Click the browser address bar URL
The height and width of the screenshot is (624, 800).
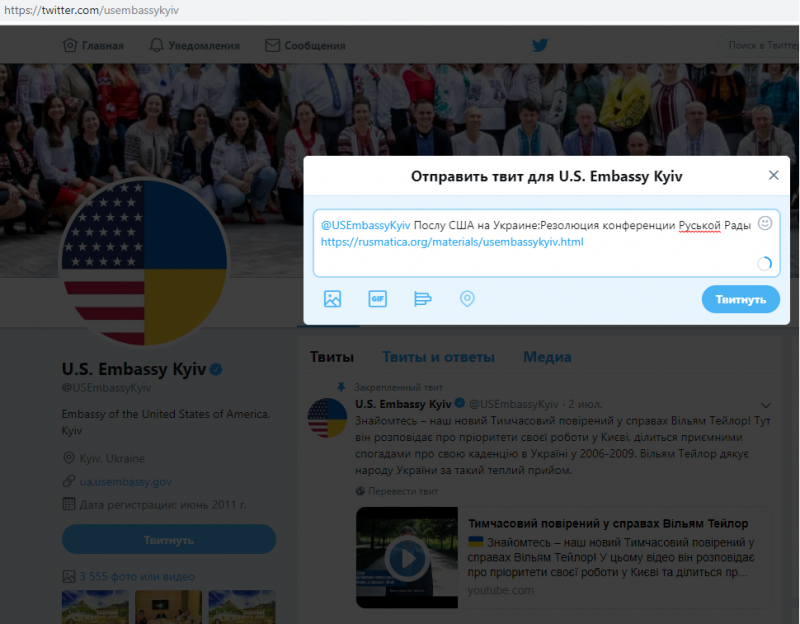point(91,10)
